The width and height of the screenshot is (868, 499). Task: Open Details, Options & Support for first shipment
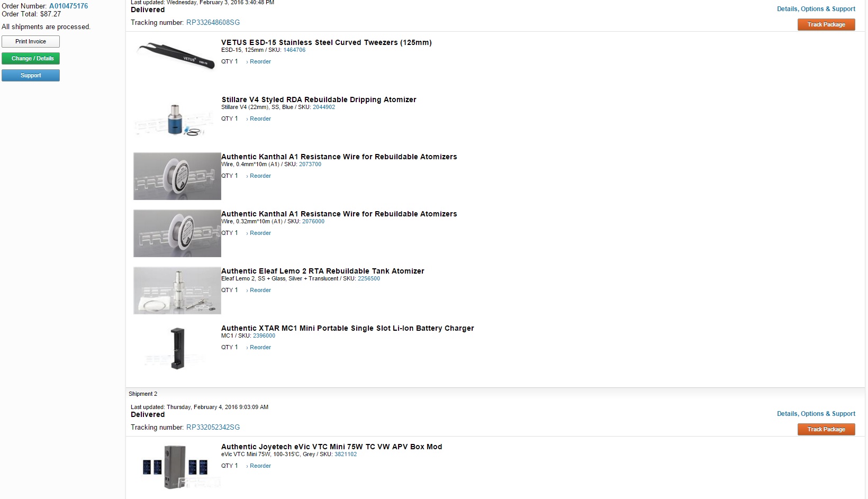point(816,9)
